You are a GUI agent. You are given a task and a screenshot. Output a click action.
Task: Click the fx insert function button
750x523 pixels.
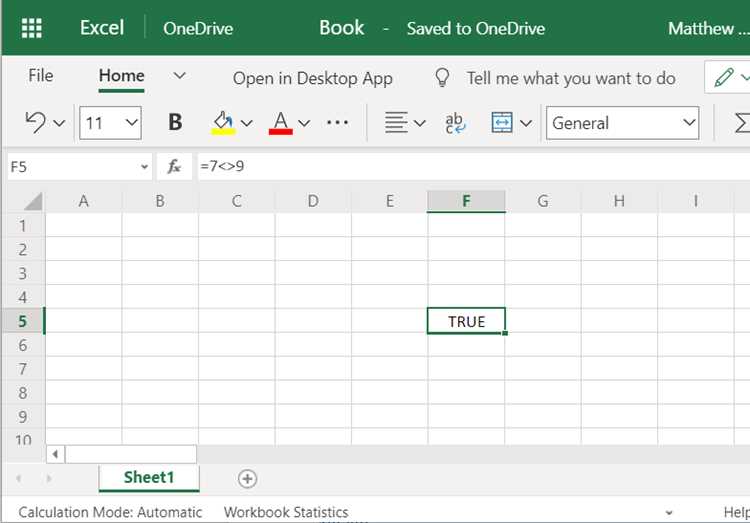coord(174,167)
